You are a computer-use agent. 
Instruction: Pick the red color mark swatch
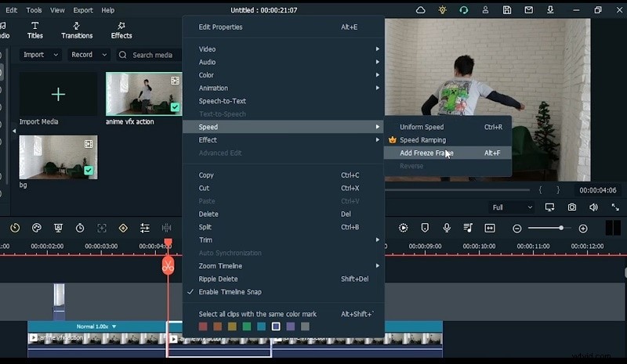[x=203, y=326]
